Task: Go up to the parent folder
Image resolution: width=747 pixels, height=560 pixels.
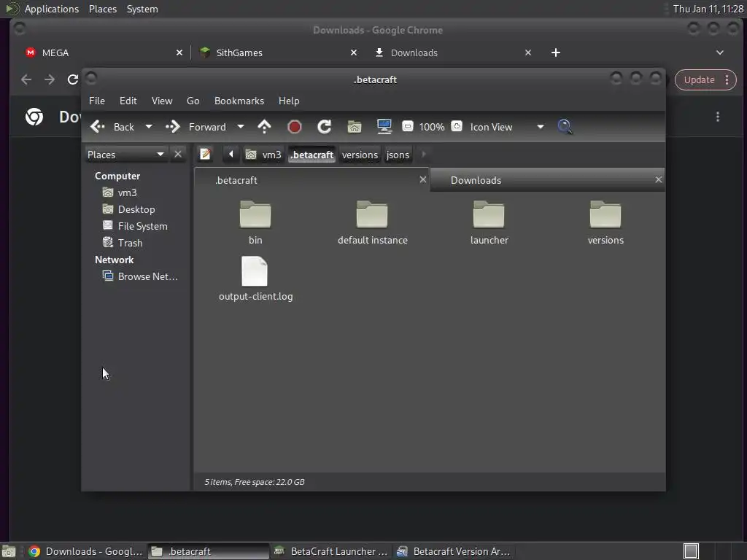Action: click(264, 127)
